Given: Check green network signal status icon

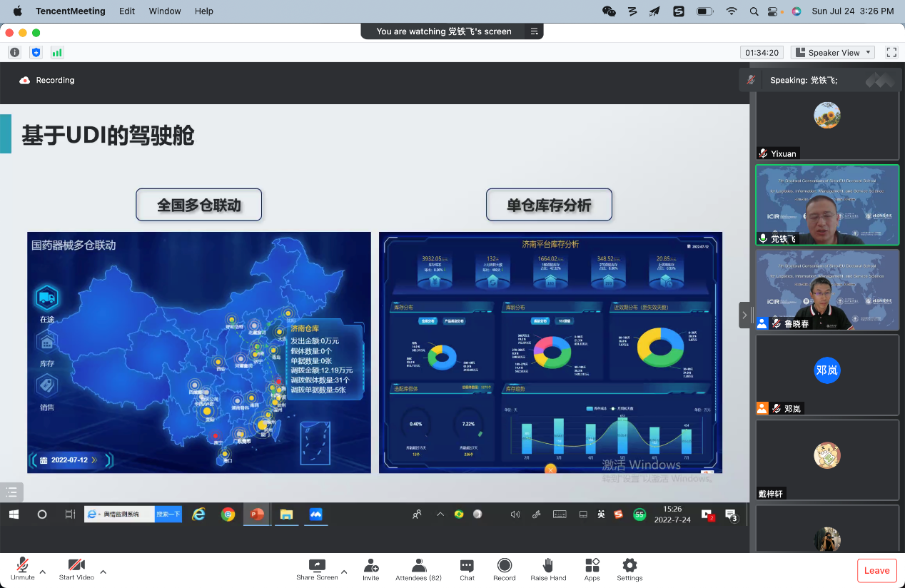Looking at the screenshot, I should 57,52.
